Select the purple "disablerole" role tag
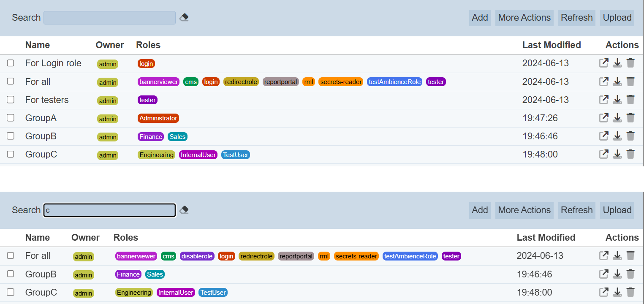 pos(197,256)
